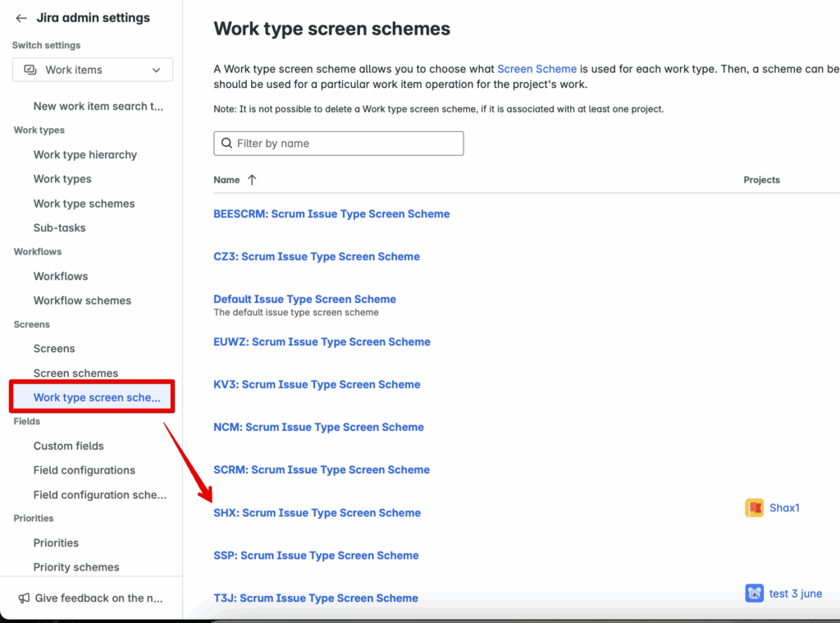
Task: Click the Shax1 project avatar icon
Action: [x=754, y=508]
